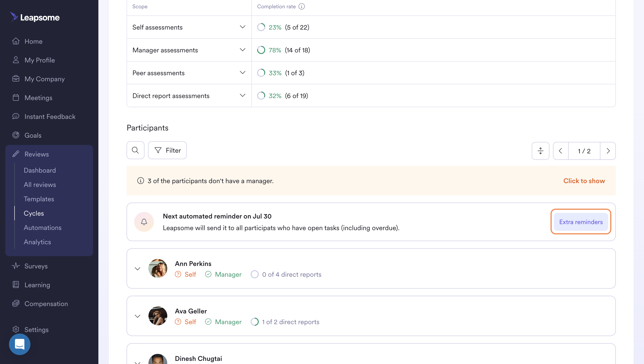Click the Participants heading
644x364 pixels.
click(x=147, y=128)
